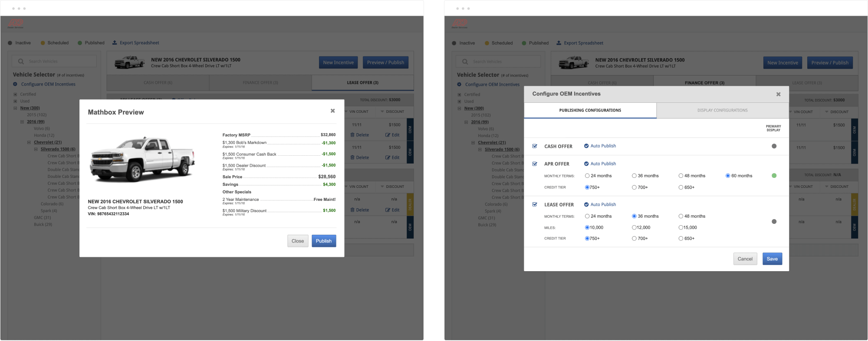Click the Publish button in Mathbox Preview
This screenshot has width=868, height=341.
click(x=324, y=241)
